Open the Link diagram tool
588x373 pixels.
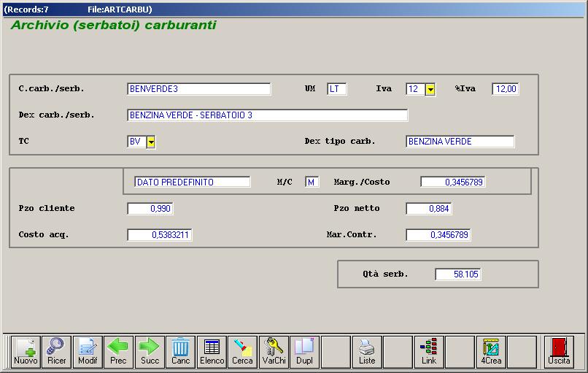tap(429, 352)
